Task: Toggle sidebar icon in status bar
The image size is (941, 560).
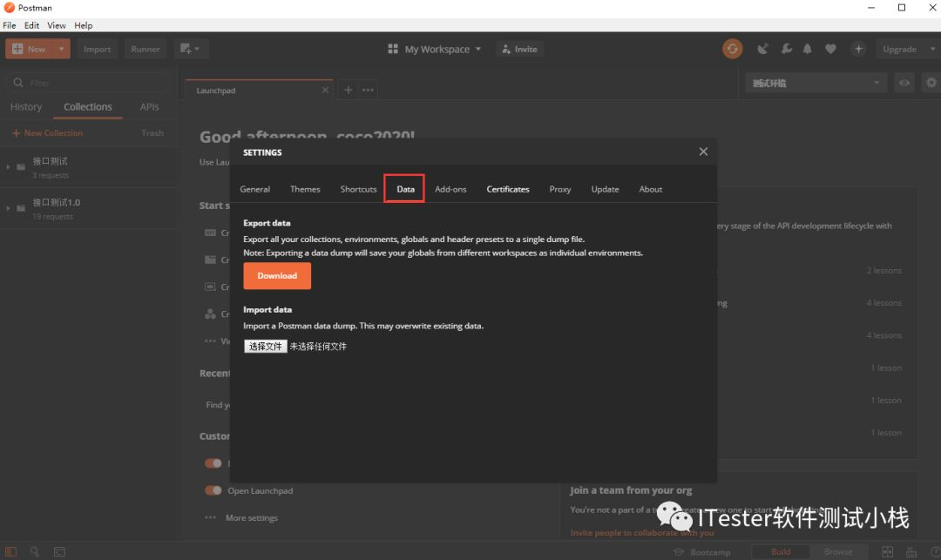Action: pos(10,551)
